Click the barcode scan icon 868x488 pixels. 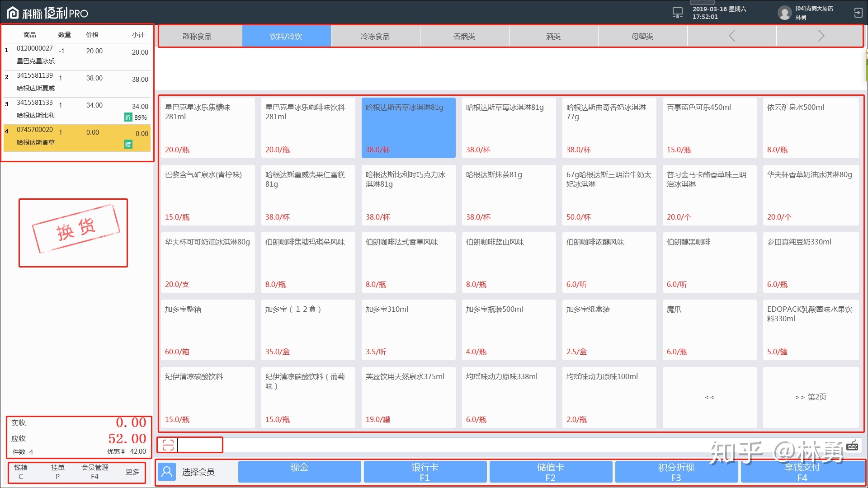coord(168,445)
